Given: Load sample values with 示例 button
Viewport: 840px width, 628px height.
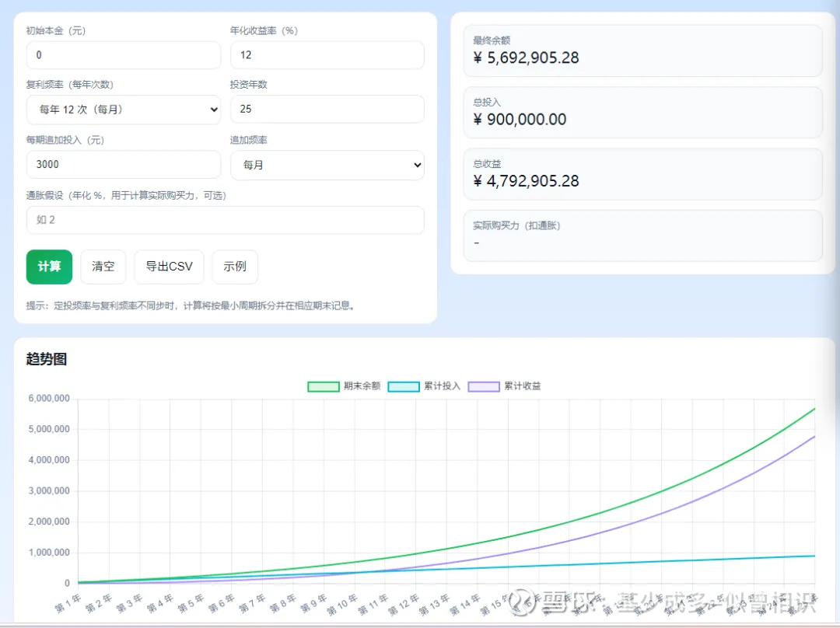Looking at the screenshot, I should pyautogui.click(x=234, y=267).
